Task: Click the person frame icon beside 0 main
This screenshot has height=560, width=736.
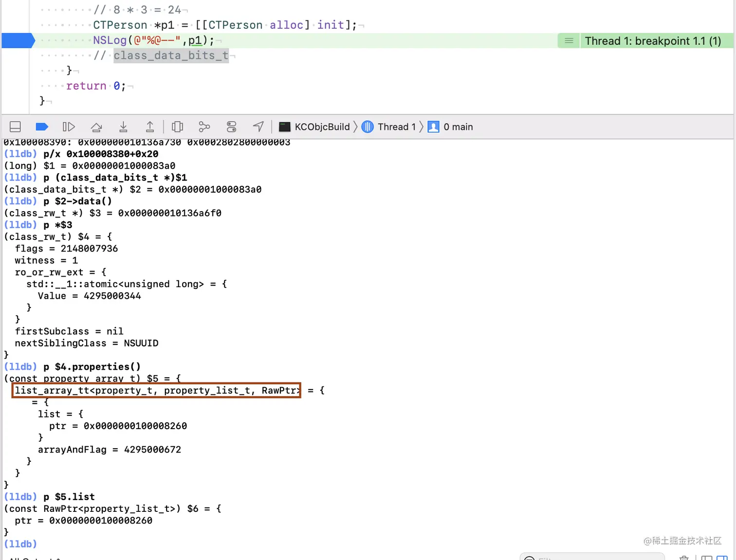Action: 433,127
